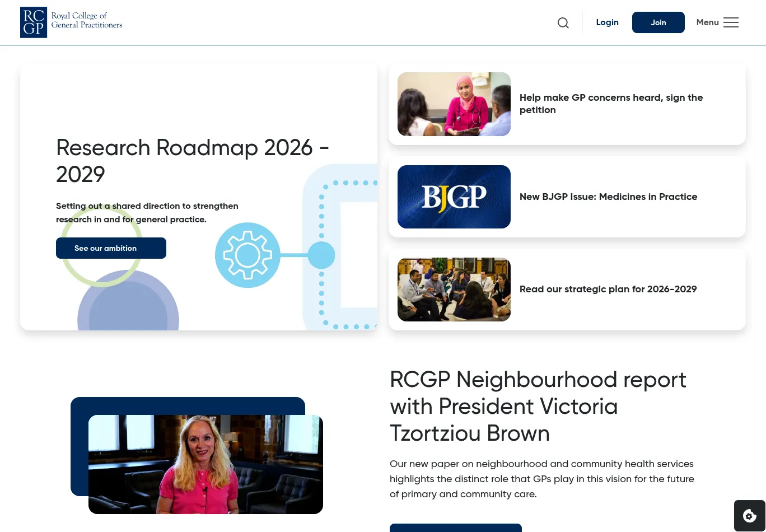
Task: Click the cookie settings icon
Action: coord(750,516)
